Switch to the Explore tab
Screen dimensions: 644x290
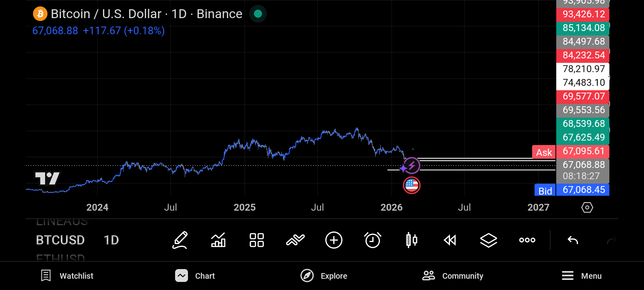[324, 276]
